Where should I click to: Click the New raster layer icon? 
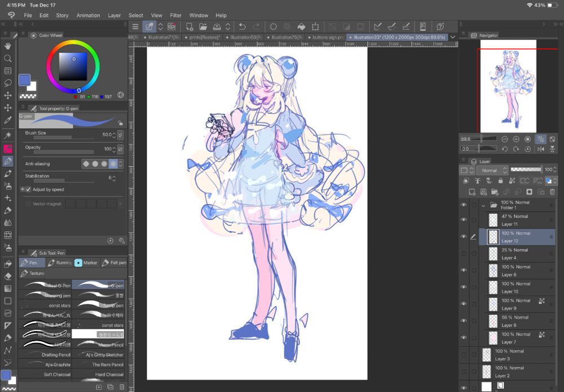click(x=472, y=192)
